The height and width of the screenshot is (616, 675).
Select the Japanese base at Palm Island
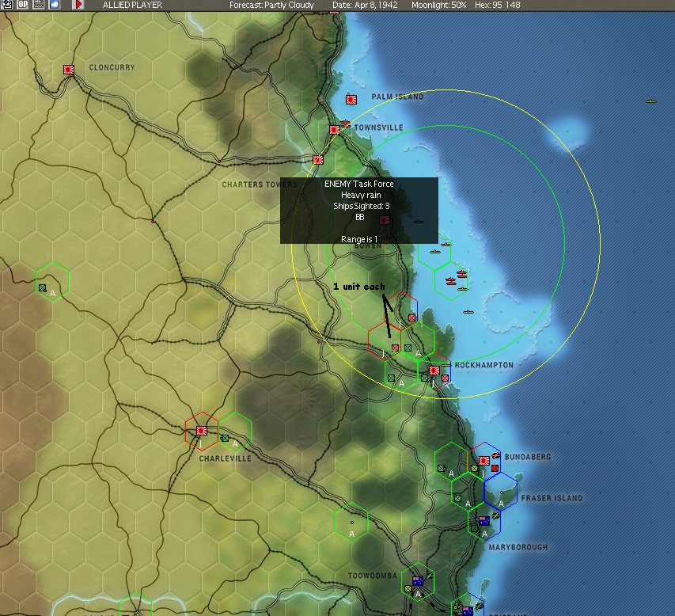(351, 100)
